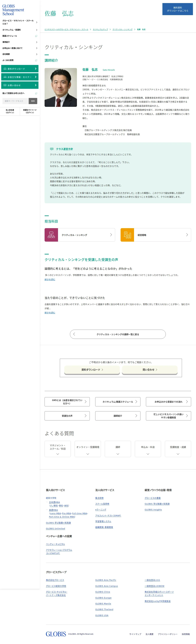Click お申込みから受講までの流れ button
The width and height of the screenshot is (196, 644).
[169, 402]
